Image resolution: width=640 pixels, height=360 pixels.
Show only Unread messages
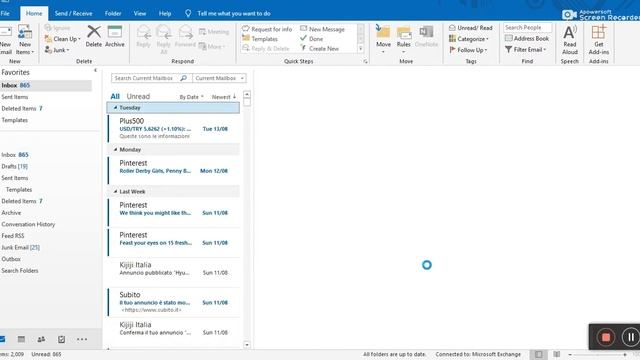pyautogui.click(x=138, y=96)
